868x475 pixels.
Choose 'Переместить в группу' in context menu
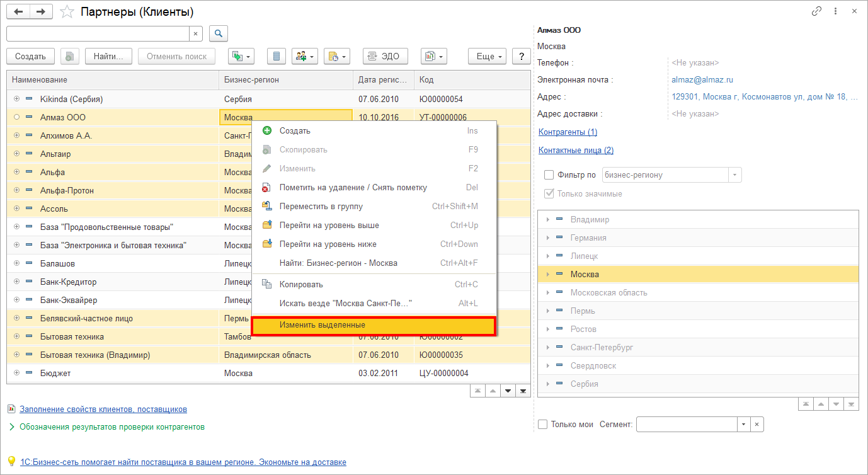[x=321, y=207]
